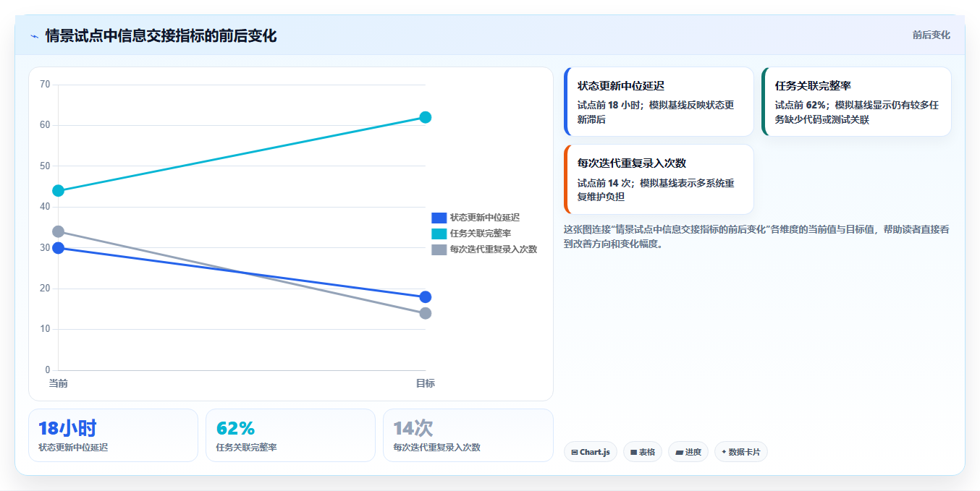Click the gray data point at 当前
This screenshot has width=980, height=491.
click(59, 231)
